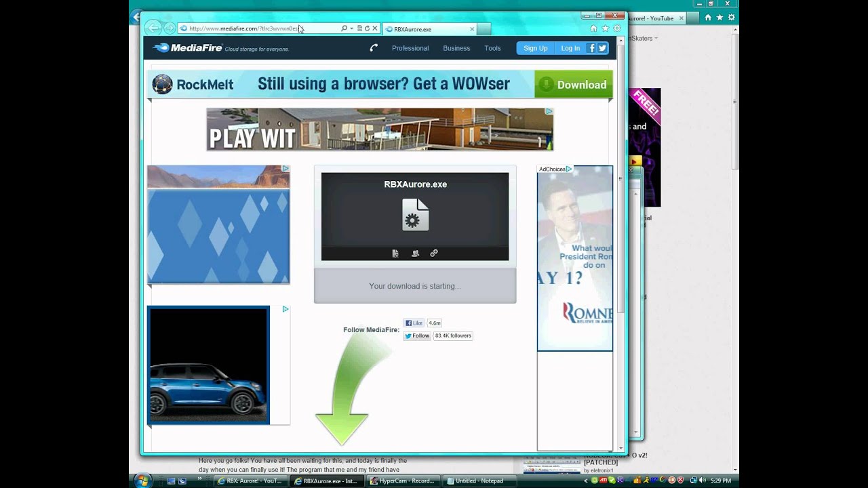Open the IE Tools gear icon in front window
Image resolution: width=868 pixels, height=488 pixels.
click(617, 28)
